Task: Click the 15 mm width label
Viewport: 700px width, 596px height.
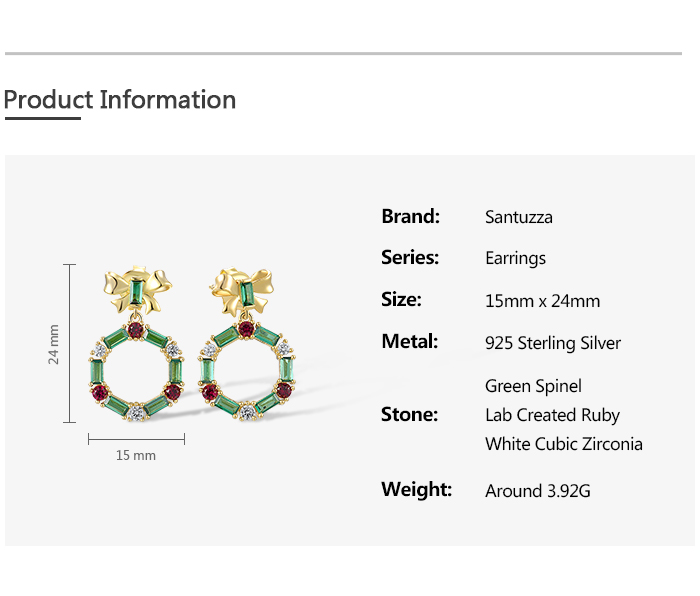Action: pos(136,455)
